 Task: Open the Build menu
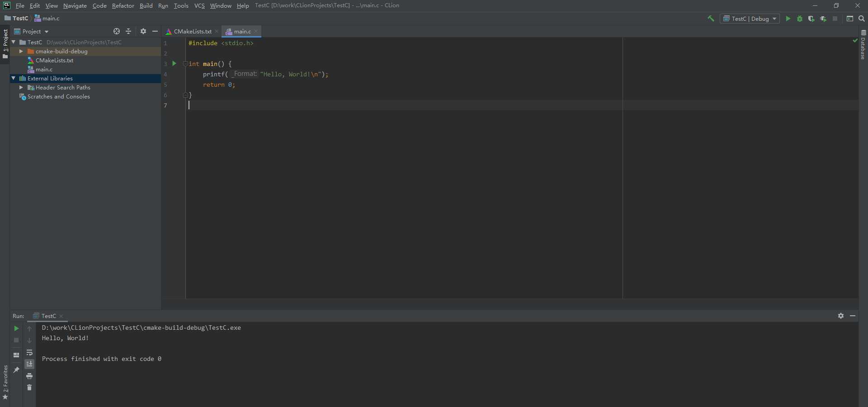(x=146, y=5)
